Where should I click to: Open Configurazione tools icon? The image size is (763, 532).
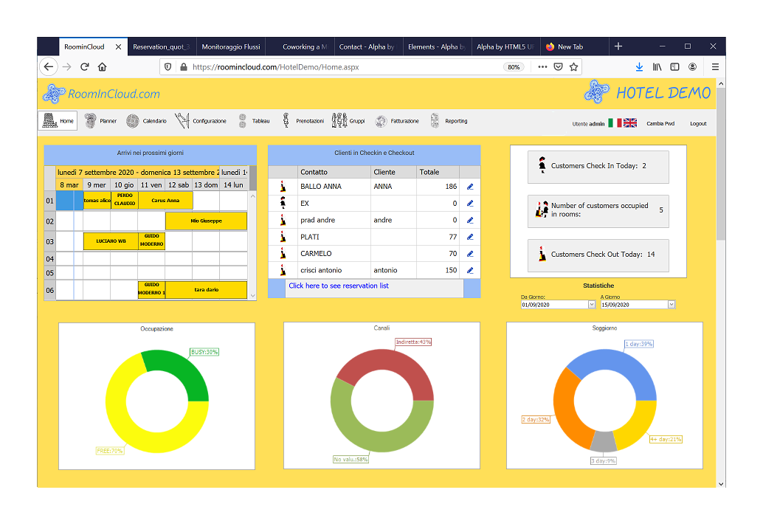[x=182, y=121]
